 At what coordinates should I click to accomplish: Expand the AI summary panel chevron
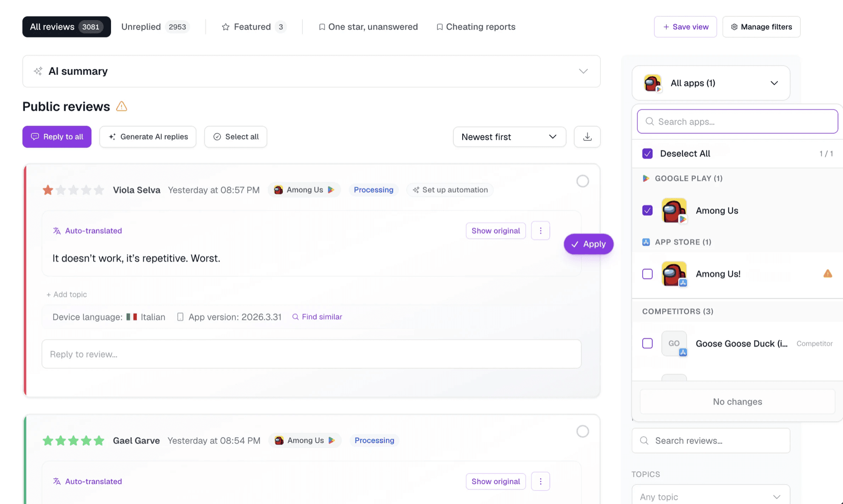(583, 71)
